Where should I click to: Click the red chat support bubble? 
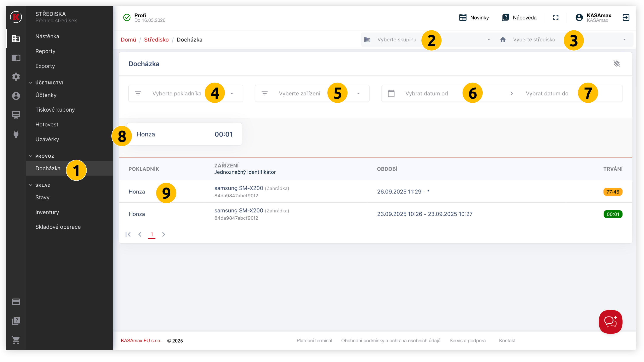tap(610, 322)
